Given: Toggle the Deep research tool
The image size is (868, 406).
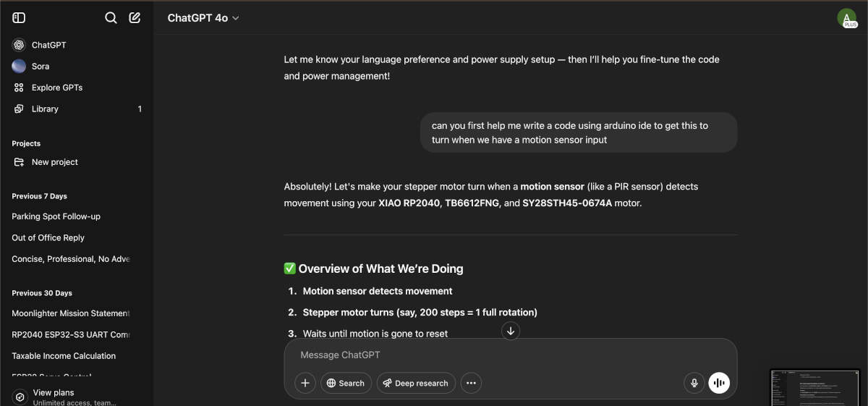Looking at the screenshot, I should click(416, 383).
